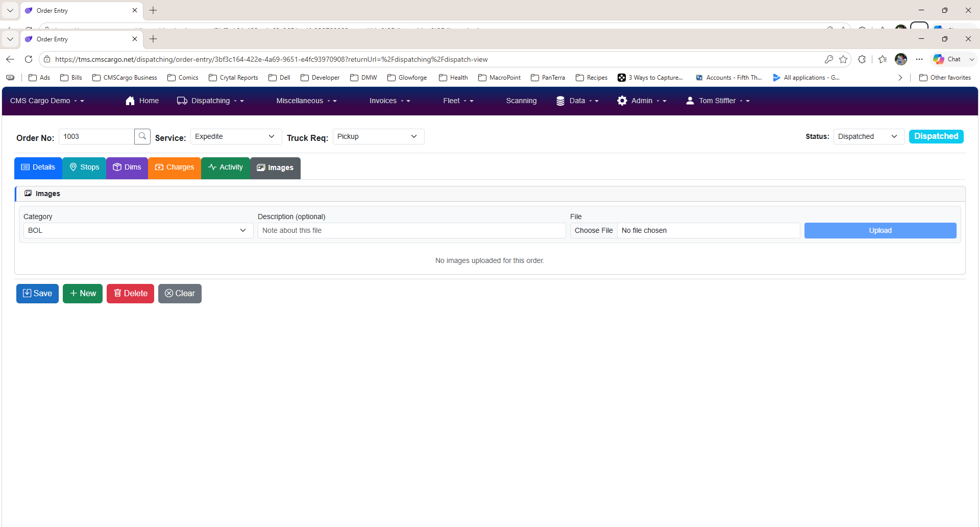Open the CMSCargo Business bookmark folder
This screenshot has width=980, height=527.
(x=125, y=78)
